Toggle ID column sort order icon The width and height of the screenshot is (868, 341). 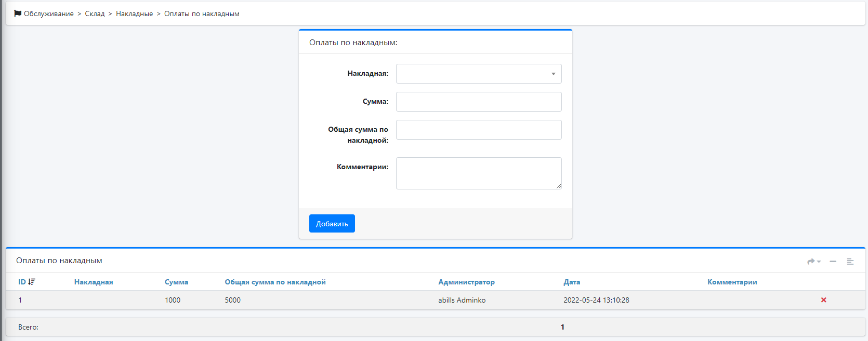point(32,282)
